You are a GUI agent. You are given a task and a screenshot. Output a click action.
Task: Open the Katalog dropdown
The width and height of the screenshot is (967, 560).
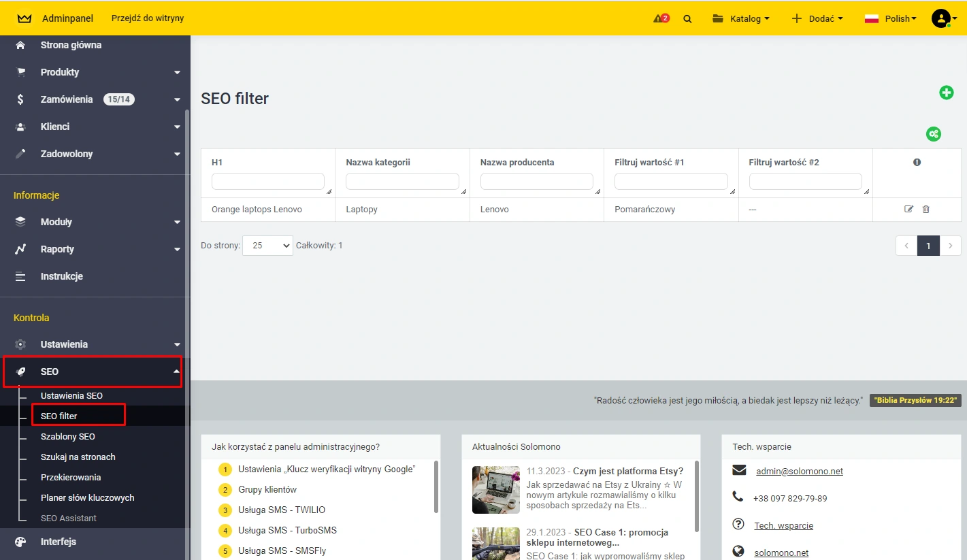click(741, 18)
